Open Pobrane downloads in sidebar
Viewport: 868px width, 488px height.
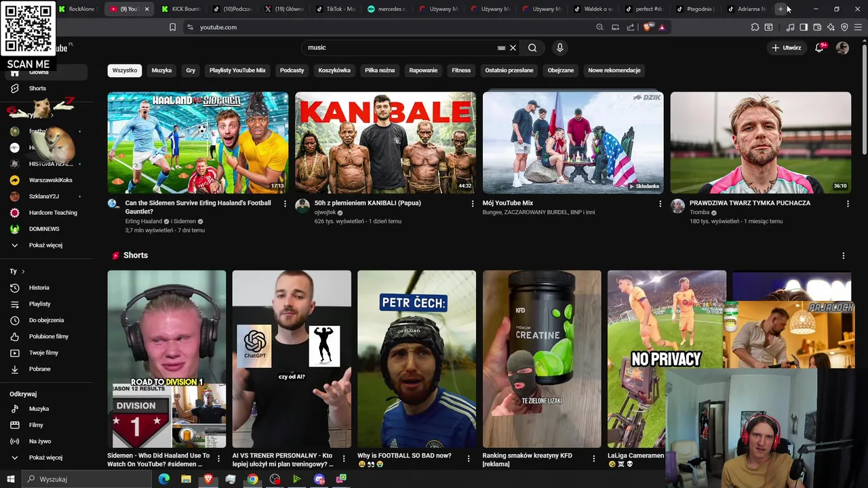(39, 369)
